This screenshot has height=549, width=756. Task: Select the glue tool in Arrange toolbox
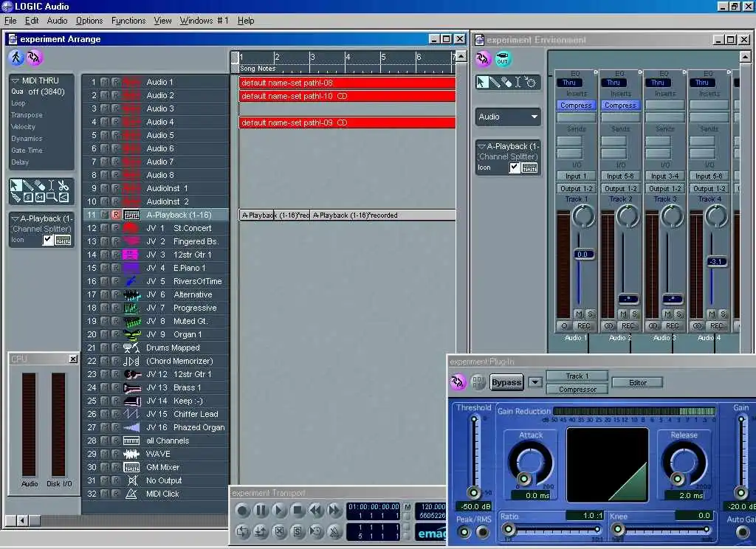16,197
